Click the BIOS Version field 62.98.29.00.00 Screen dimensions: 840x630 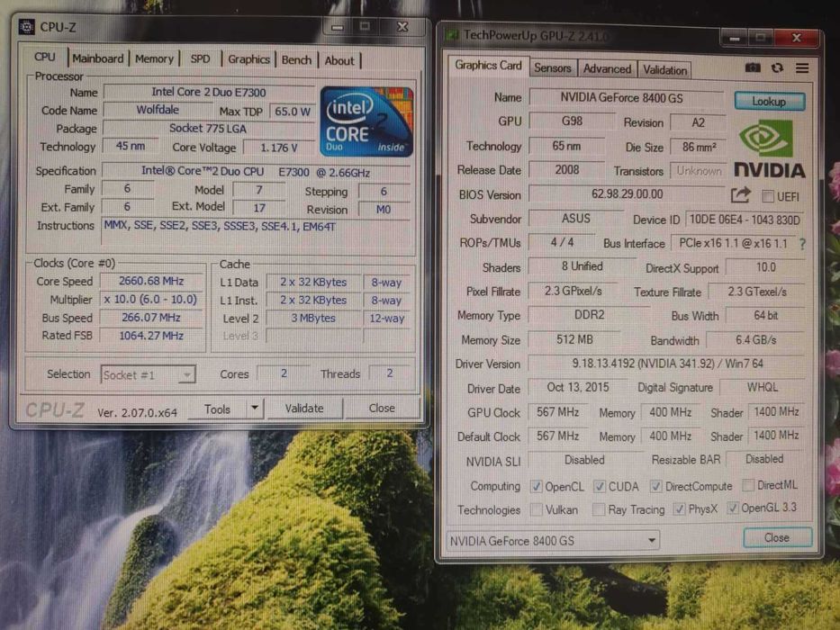[x=627, y=193]
